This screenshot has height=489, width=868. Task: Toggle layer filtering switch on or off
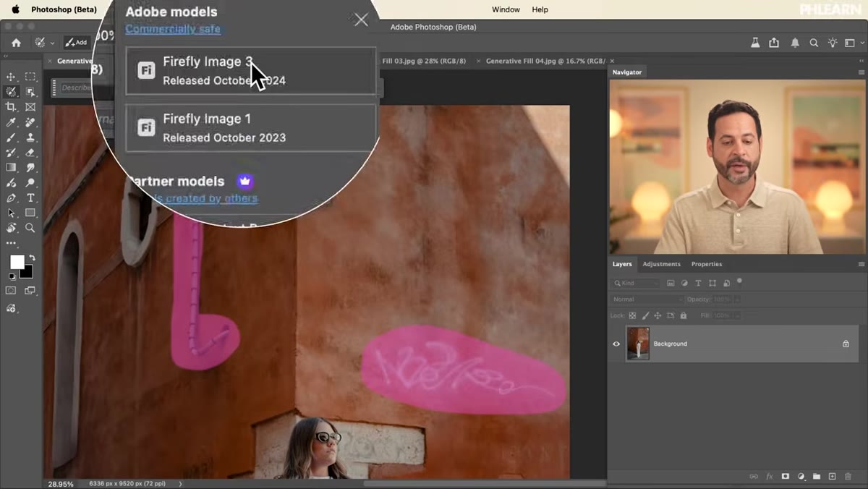pos(739,281)
